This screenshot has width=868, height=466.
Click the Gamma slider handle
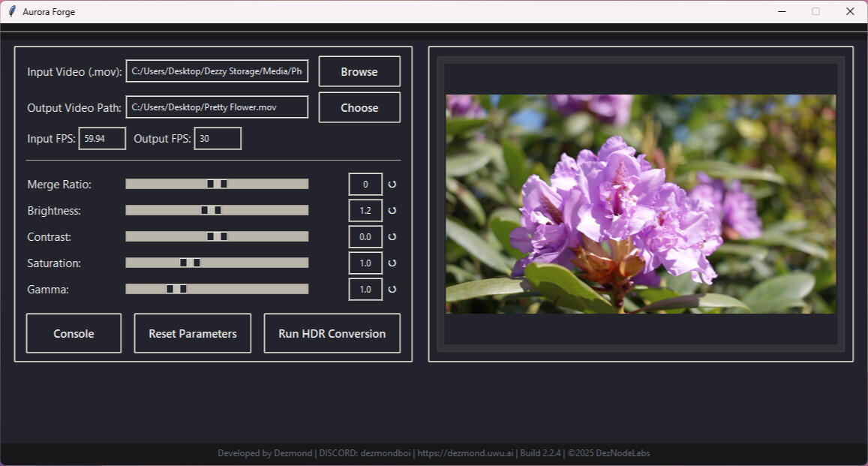pyautogui.click(x=176, y=289)
